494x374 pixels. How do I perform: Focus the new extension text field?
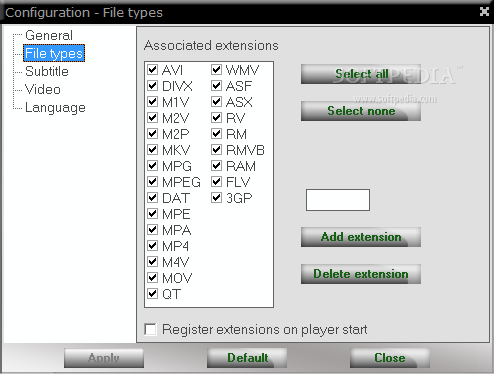pyautogui.click(x=338, y=200)
